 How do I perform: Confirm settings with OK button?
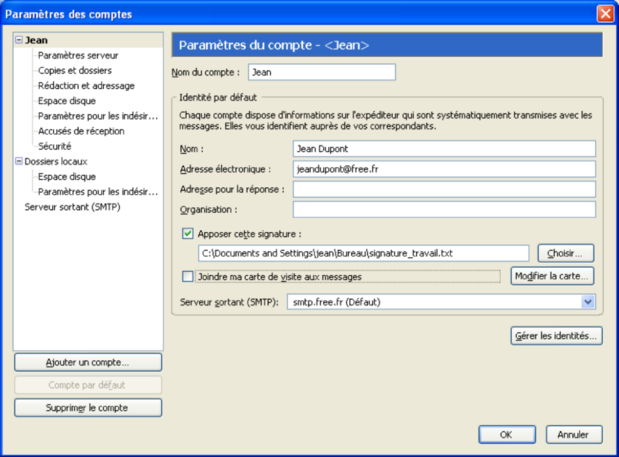coord(505,435)
